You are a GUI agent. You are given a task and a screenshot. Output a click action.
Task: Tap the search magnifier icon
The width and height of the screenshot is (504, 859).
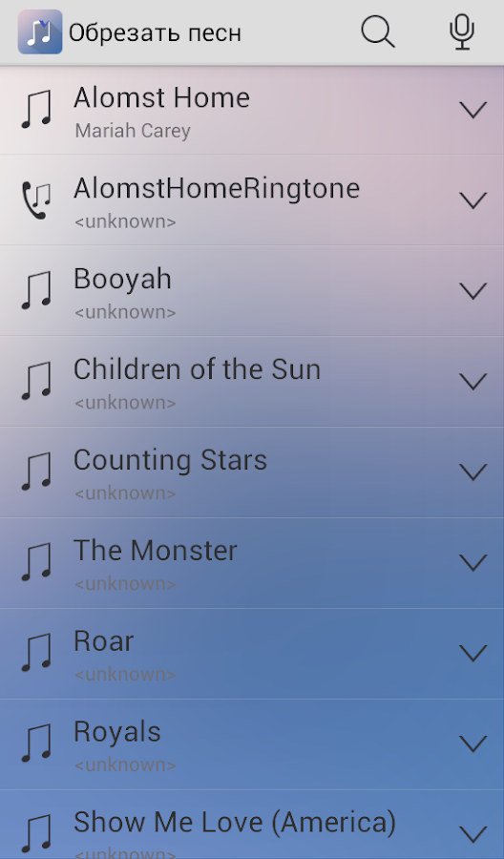pyautogui.click(x=378, y=32)
